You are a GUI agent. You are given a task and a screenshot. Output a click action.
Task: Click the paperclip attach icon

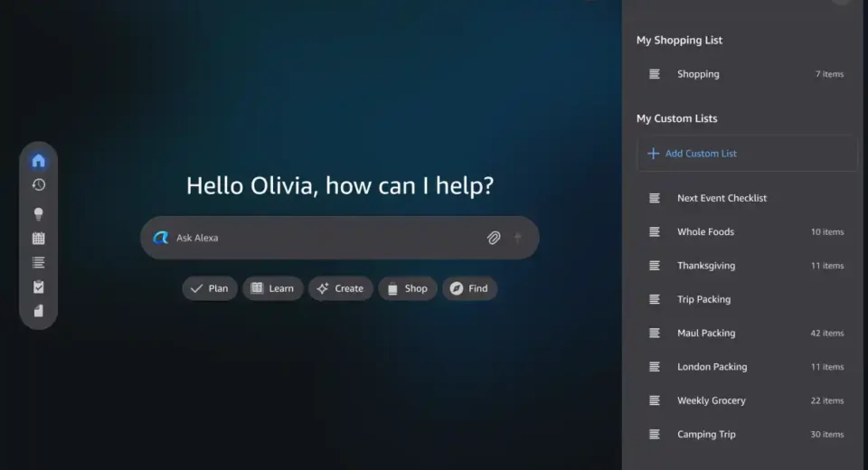coord(494,238)
